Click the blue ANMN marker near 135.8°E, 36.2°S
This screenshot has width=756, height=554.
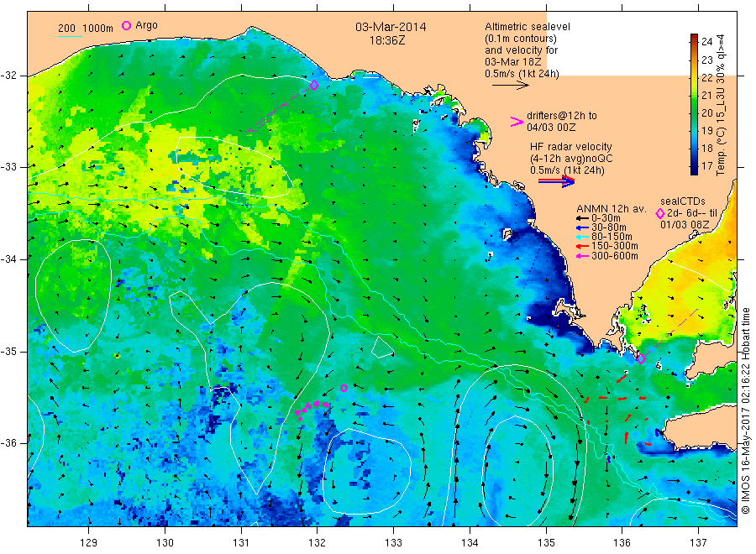[608, 459]
